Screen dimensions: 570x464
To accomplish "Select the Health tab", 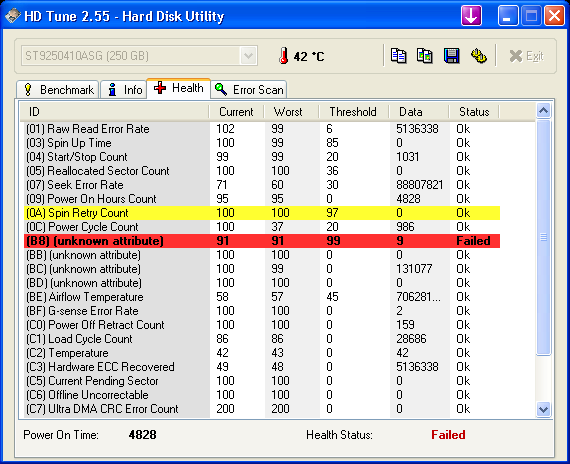I will click(178, 88).
